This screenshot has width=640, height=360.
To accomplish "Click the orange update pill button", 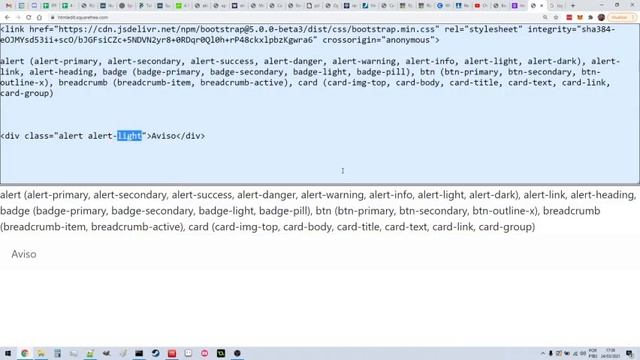I will 622,18.
